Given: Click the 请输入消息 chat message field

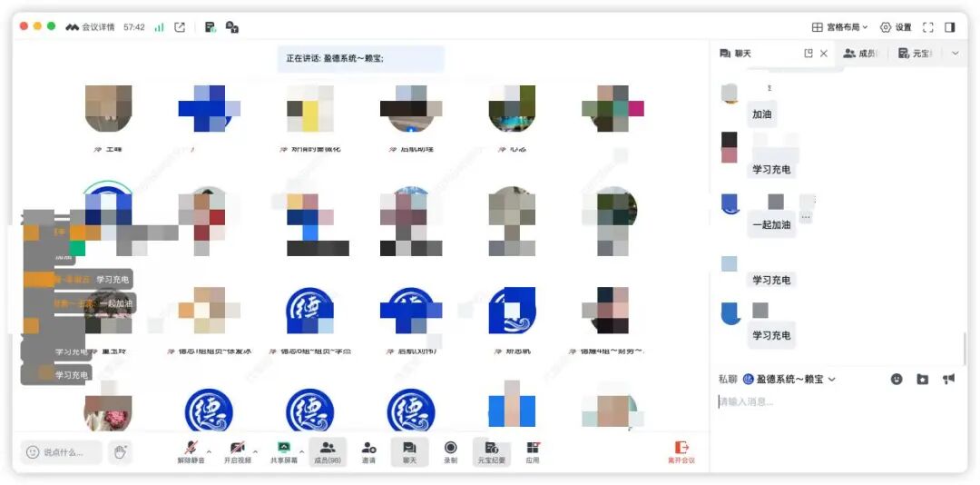Looking at the screenshot, I should tap(835, 401).
